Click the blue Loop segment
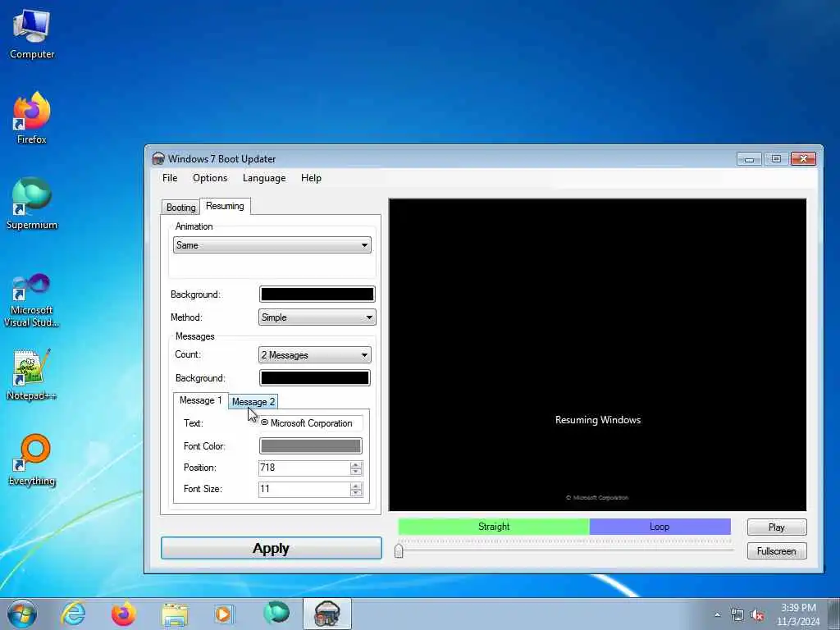Screen dimensions: 840x630 (x=660, y=527)
